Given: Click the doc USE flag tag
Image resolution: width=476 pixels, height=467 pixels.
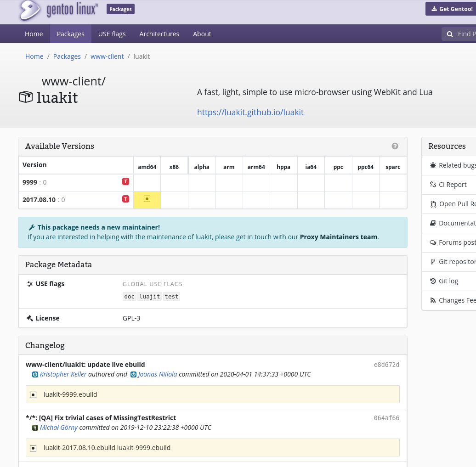Looking at the screenshot, I should pyautogui.click(x=129, y=297).
